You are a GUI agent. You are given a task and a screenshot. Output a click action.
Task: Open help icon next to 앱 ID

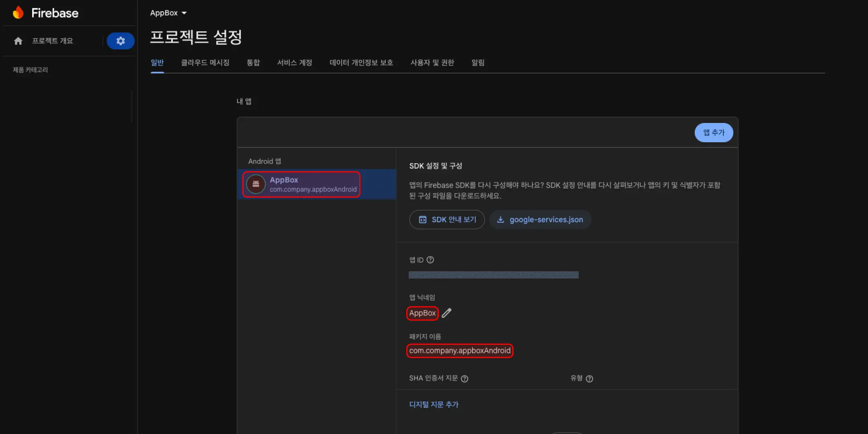point(430,260)
